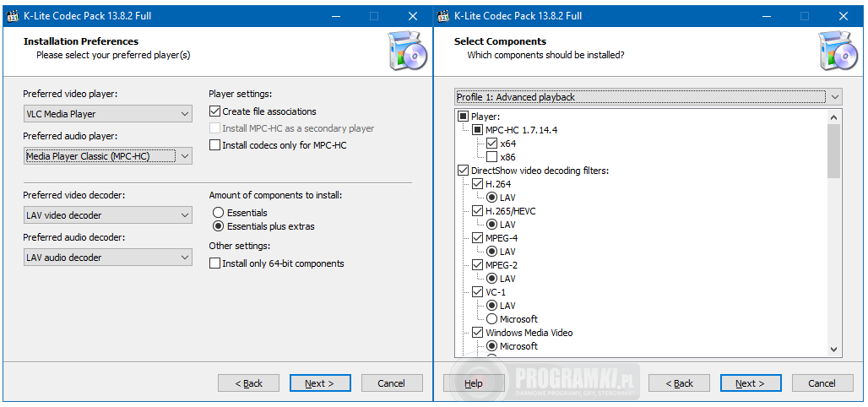
Task: Uncheck the VC-1 decoder
Action: click(477, 292)
